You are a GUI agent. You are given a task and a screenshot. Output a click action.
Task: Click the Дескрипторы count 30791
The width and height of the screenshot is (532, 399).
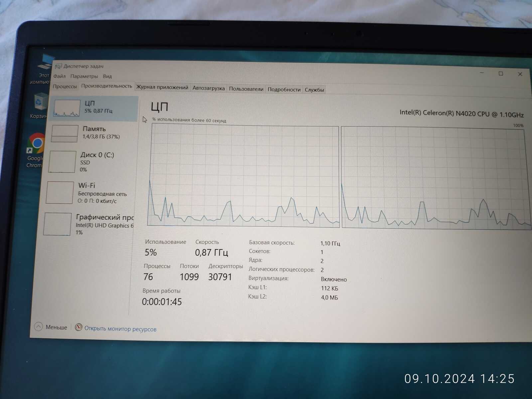(x=220, y=277)
